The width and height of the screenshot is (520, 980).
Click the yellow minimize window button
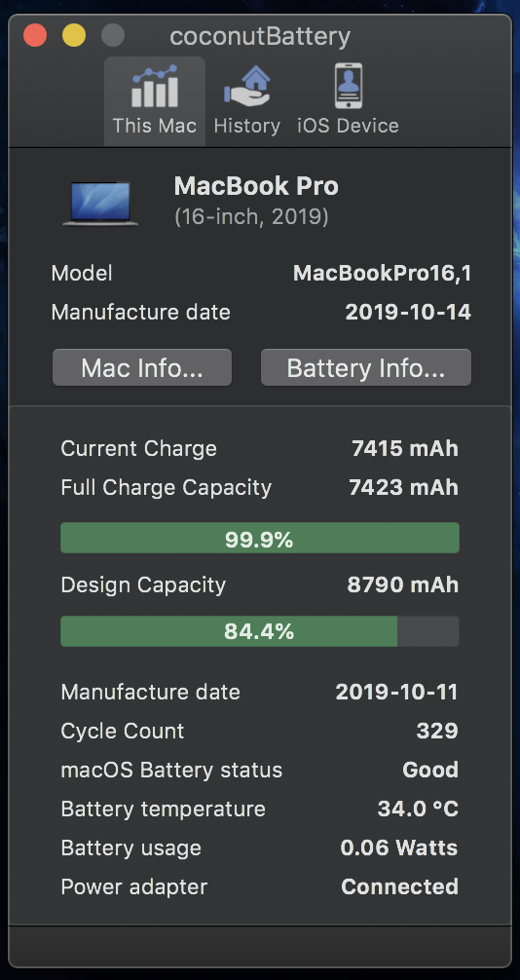pos(74,36)
